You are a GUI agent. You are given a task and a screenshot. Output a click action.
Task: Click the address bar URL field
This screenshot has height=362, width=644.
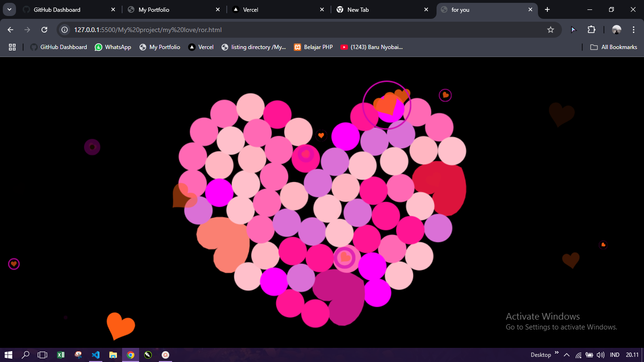coord(306,30)
